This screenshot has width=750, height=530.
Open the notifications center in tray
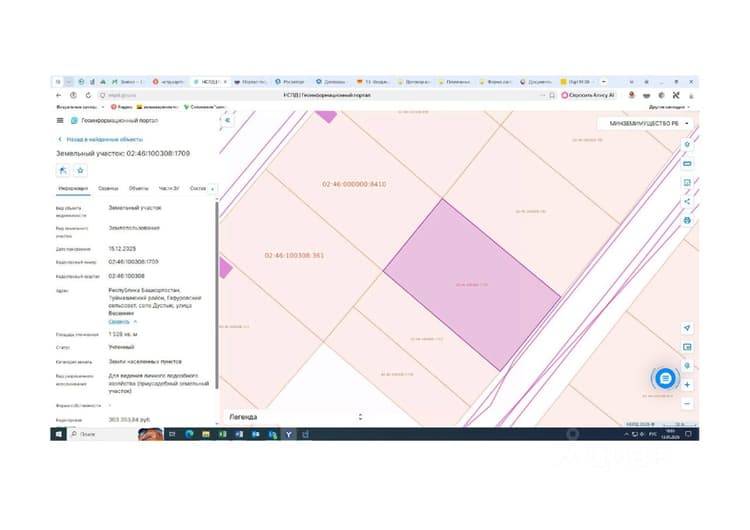pyautogui.click(x=688, y=434)
